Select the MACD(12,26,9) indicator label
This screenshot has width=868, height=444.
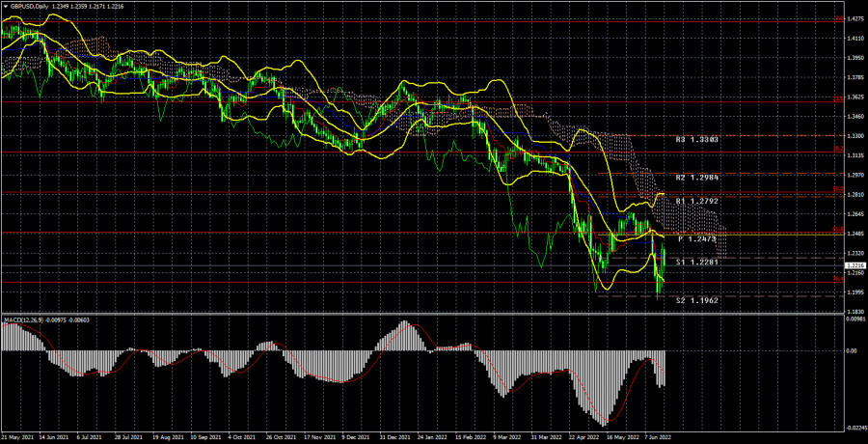23,319
